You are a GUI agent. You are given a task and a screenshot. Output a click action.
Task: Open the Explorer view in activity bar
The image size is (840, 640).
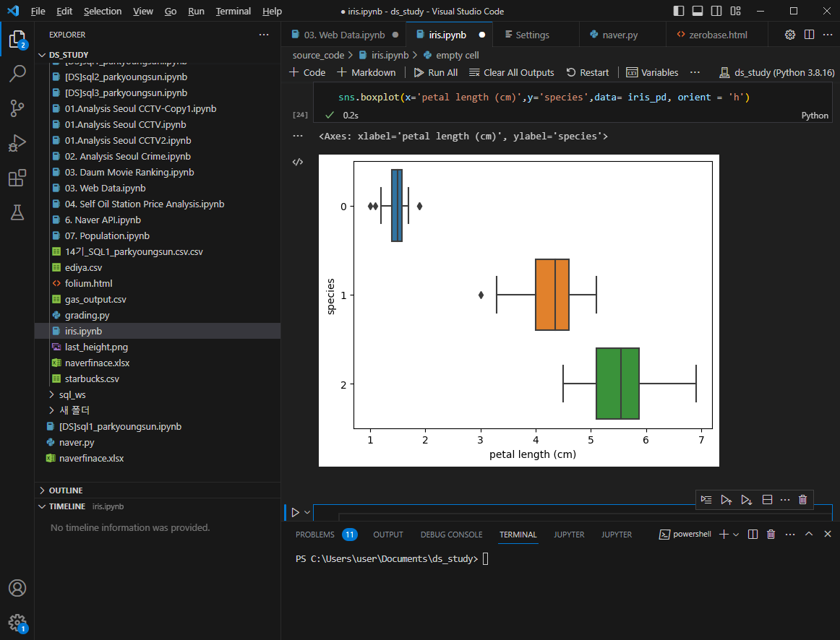pyautogui.click(x=17, y=39)
